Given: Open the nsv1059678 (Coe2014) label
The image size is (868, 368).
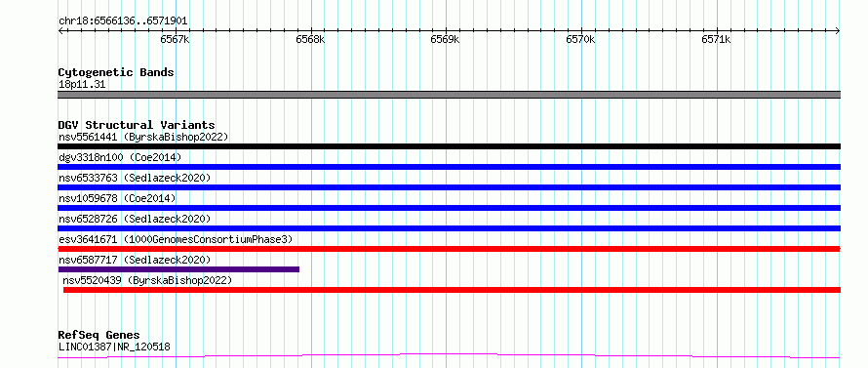Looking at the screenshot, I should (117, 198).
